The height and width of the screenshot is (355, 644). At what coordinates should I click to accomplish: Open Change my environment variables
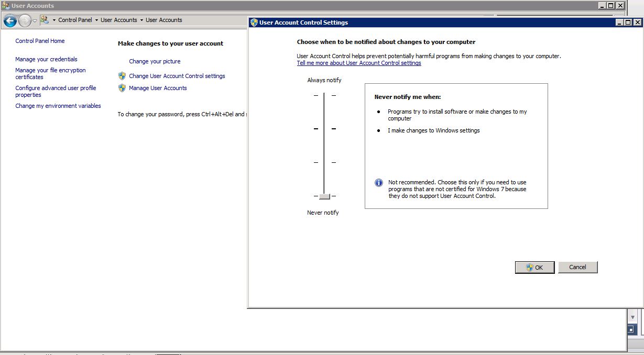coord(58,106)
